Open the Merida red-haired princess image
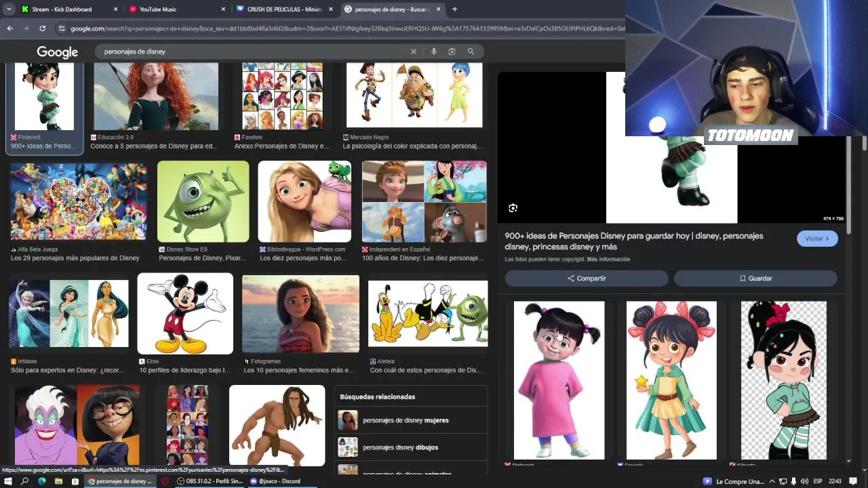Viewport: 868px width, 488px height. (156, 96)
